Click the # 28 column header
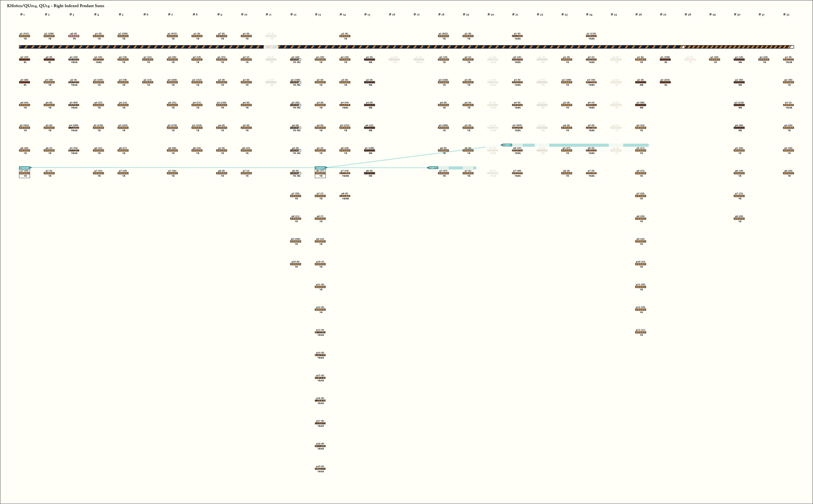 (688, 15)
